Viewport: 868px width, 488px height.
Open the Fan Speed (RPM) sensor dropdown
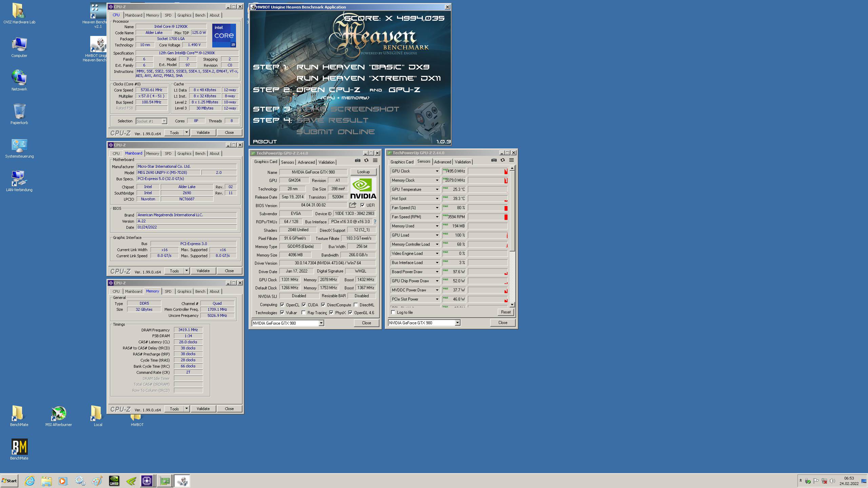coord(437,217)
